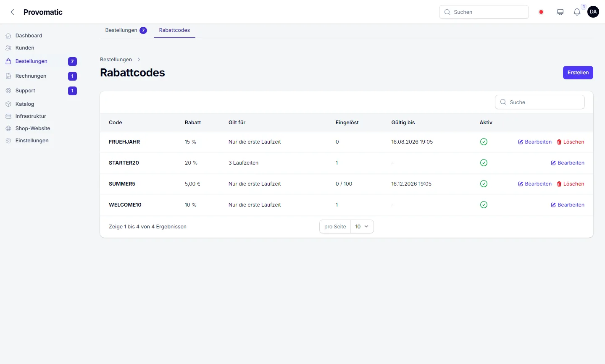The image size is (605, 364).
Task: Click the Katalog cube icon
Action: 8,104
